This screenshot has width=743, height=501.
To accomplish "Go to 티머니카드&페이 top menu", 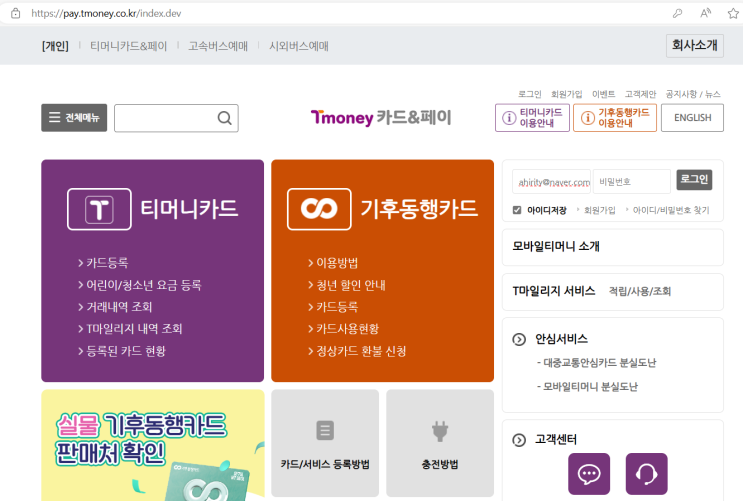I will tap(128, 46).
